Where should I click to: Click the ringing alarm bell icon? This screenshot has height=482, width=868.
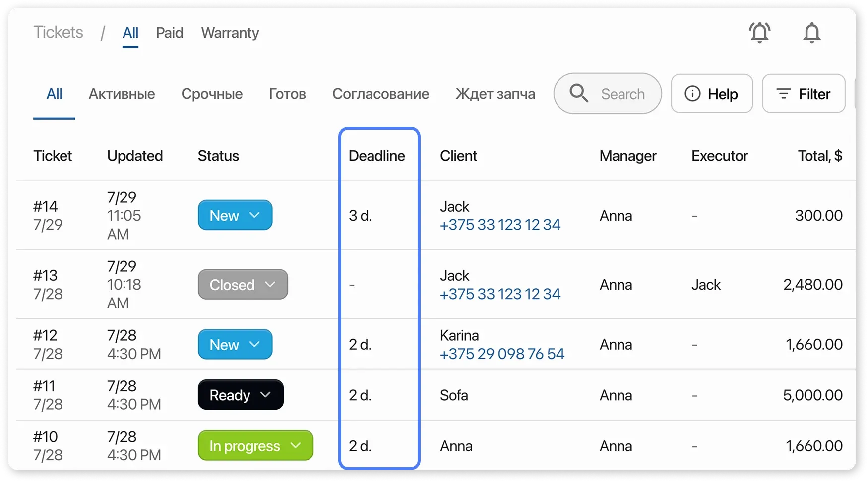[759, 33]
